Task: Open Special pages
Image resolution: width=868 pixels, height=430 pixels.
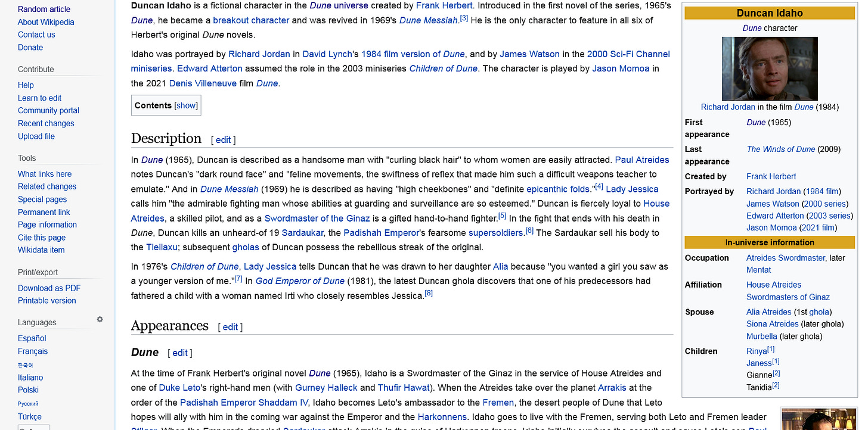Action: (x=42, y=200)
